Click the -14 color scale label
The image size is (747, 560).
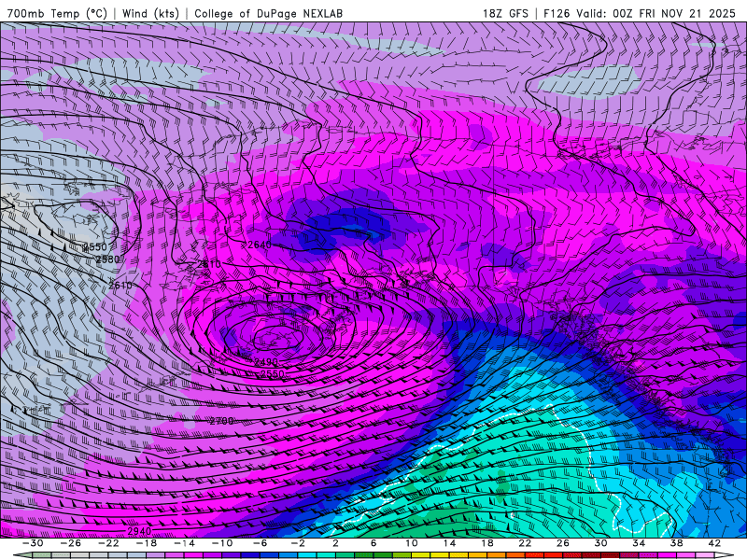(x=184, y=543)
